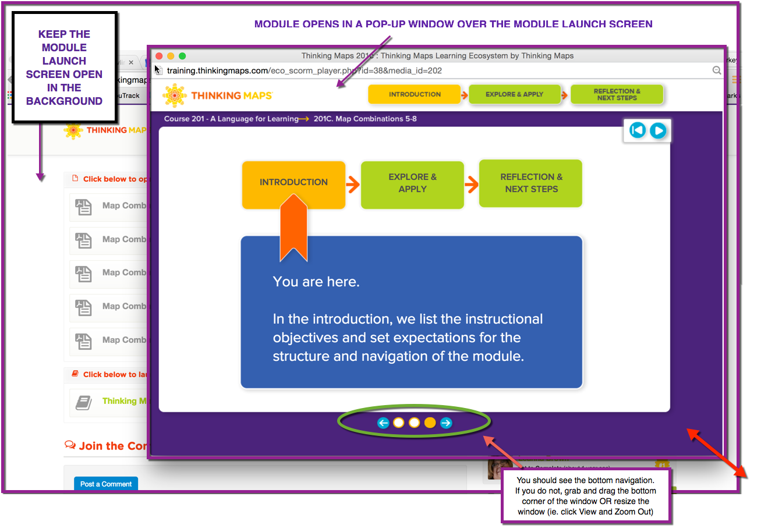This screenshot has width=768, height=532.
Task: Click the 'Click below to op' header in the background page
Action: (x=115, y=179)
